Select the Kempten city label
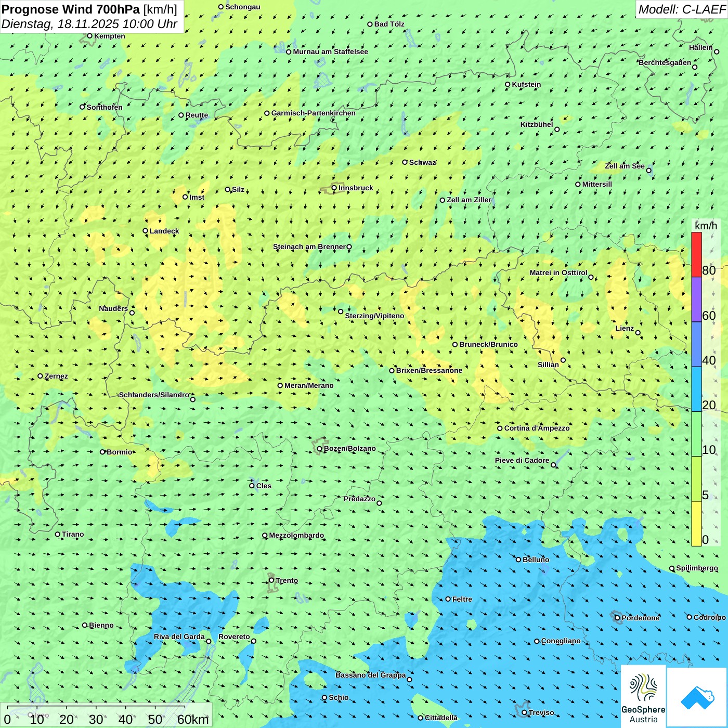Viewport: 728px width, 728px height. (x=109, y=36)
